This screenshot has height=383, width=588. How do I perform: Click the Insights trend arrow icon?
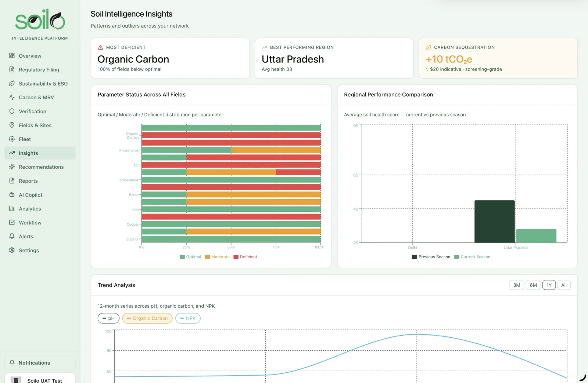coord(12,153)
